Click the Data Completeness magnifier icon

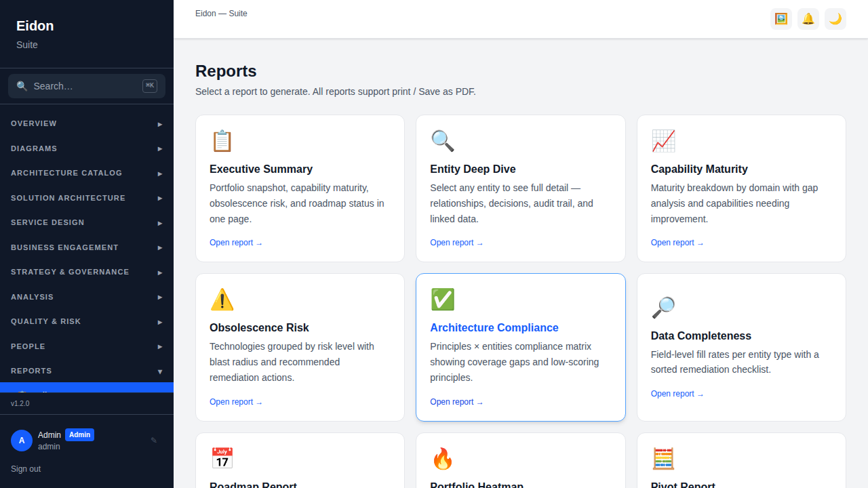(x=663, y=308)
